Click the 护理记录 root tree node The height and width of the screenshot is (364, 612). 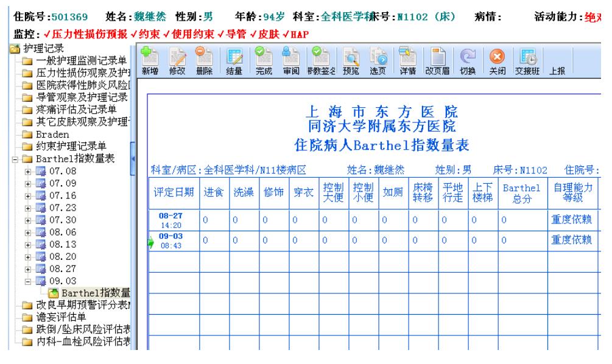tap(37, 48)
